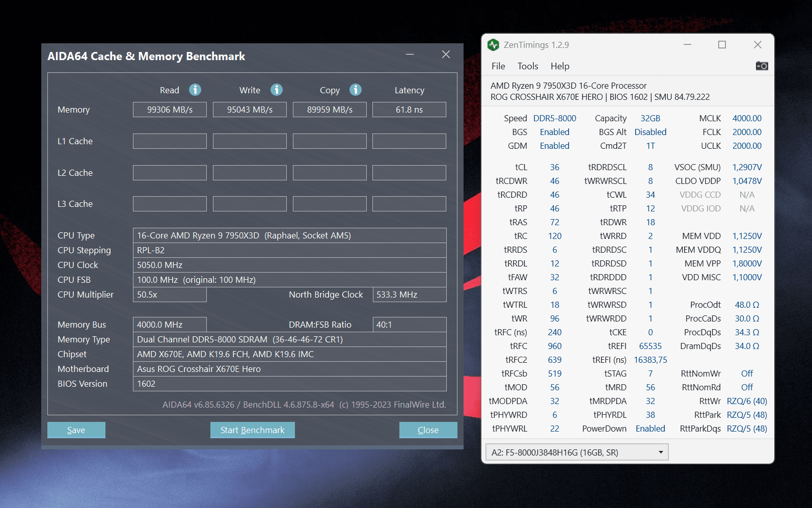The width and height of the screenshot is (812, 508).
Task: Click the AMD Ryzen 9 7950X3D processor line
Action: coord(569,86)
